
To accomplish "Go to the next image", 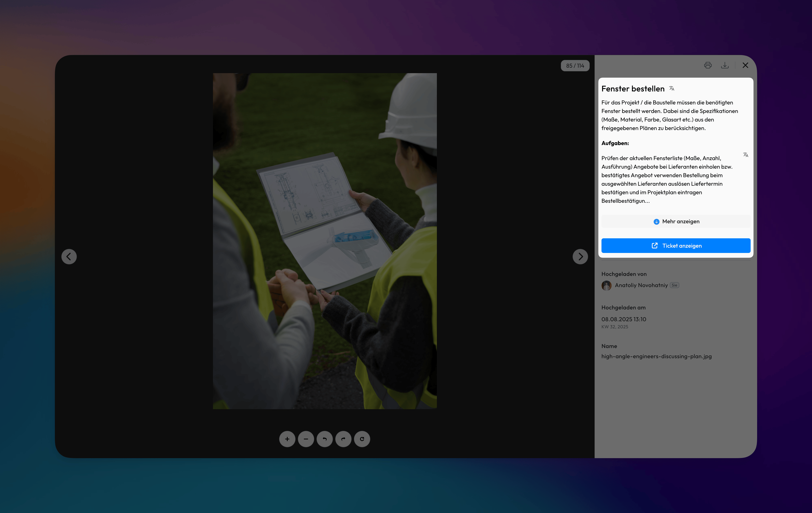I will [x=580, y=256].
